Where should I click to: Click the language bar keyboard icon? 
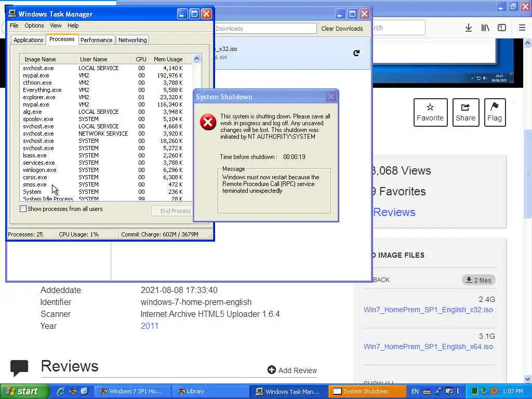point(427,392)
